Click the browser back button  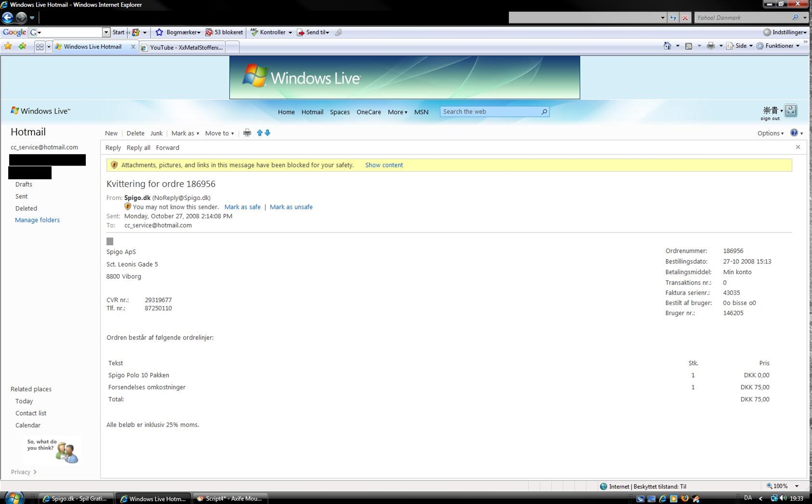coord(8,18)
